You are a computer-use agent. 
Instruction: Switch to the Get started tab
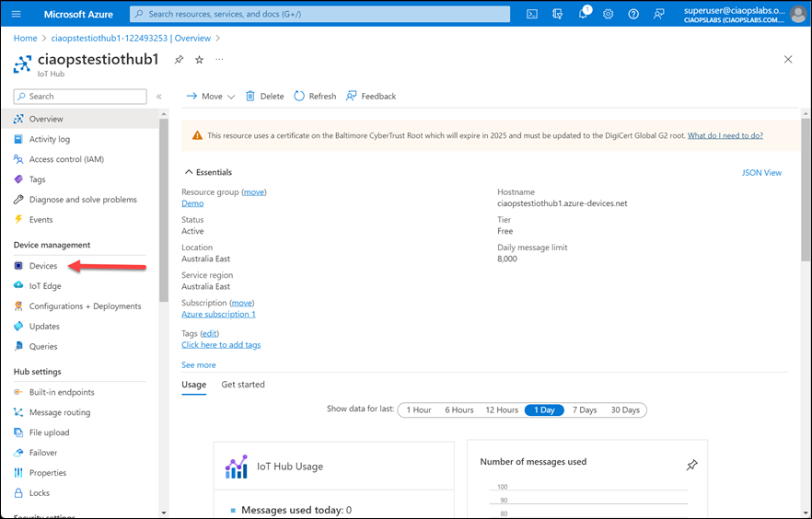(243, 385)
